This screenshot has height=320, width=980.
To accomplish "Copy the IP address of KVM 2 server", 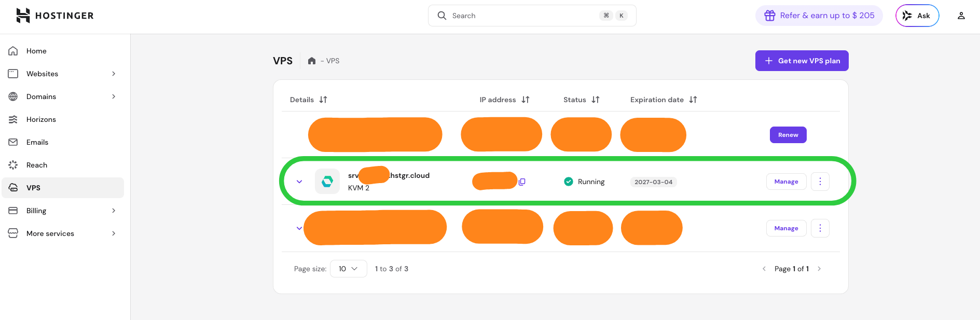I will pos(522,182).
